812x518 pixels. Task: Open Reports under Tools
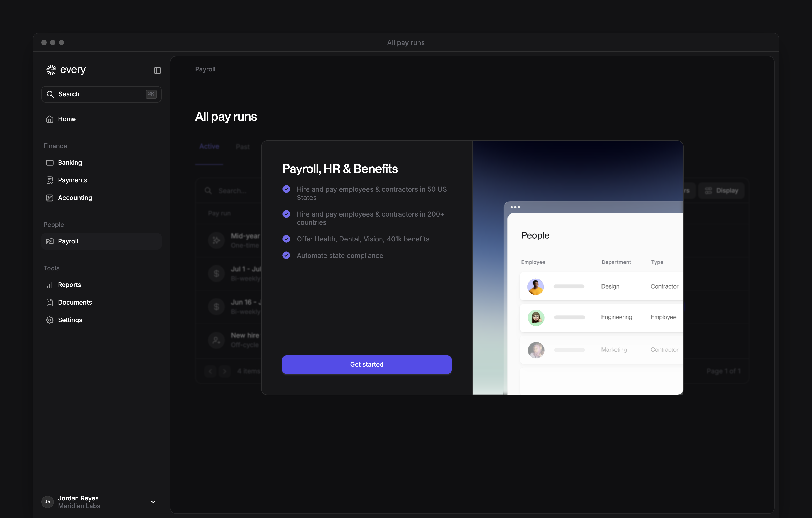101,285
